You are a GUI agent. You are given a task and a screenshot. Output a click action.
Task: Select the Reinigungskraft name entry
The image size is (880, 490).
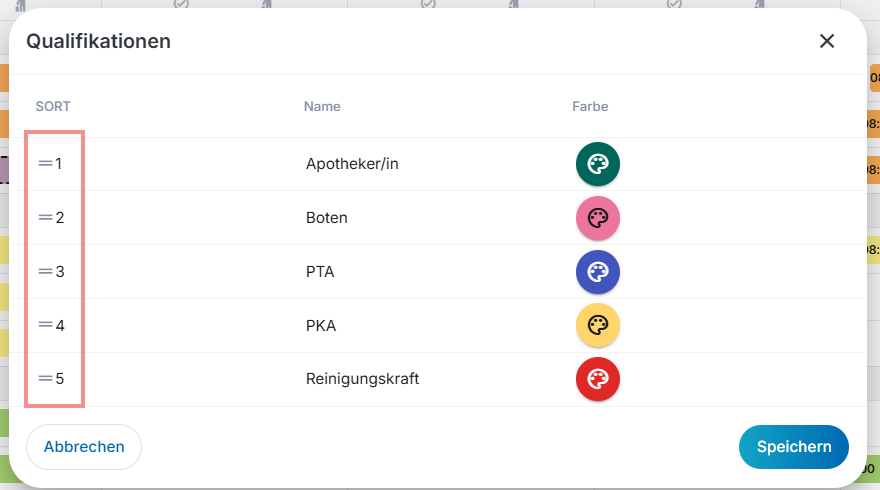coord(362,380)
